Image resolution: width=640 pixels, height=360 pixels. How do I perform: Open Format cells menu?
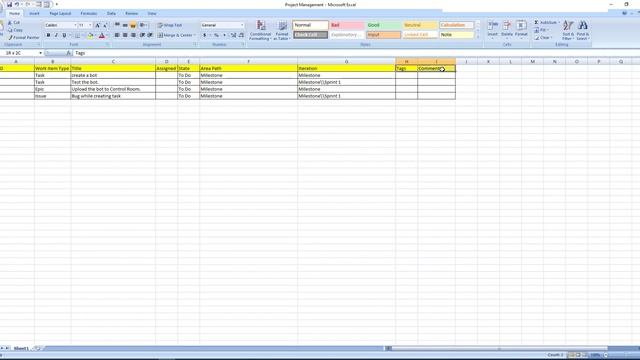pos(521,29)
